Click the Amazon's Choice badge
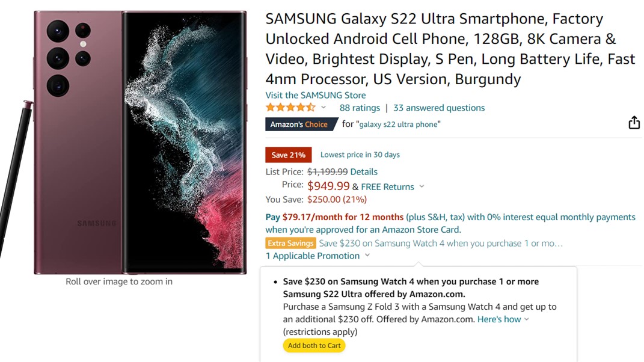 tap(299, 124)
